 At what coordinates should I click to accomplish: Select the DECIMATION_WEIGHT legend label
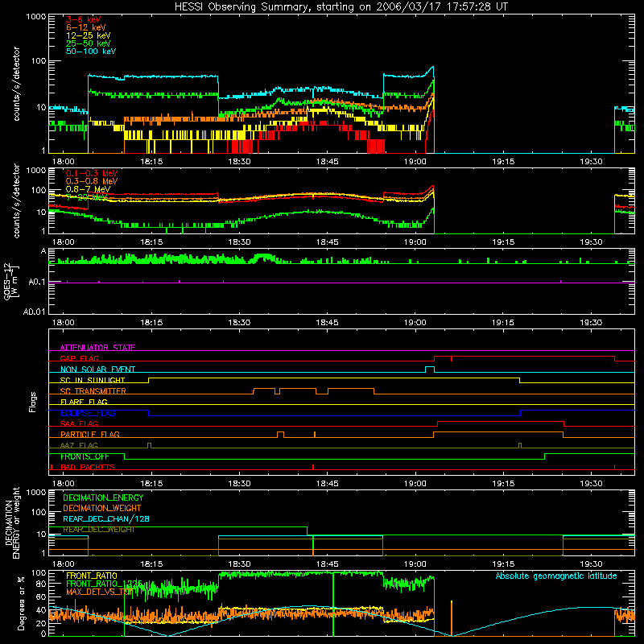(102, 509)
